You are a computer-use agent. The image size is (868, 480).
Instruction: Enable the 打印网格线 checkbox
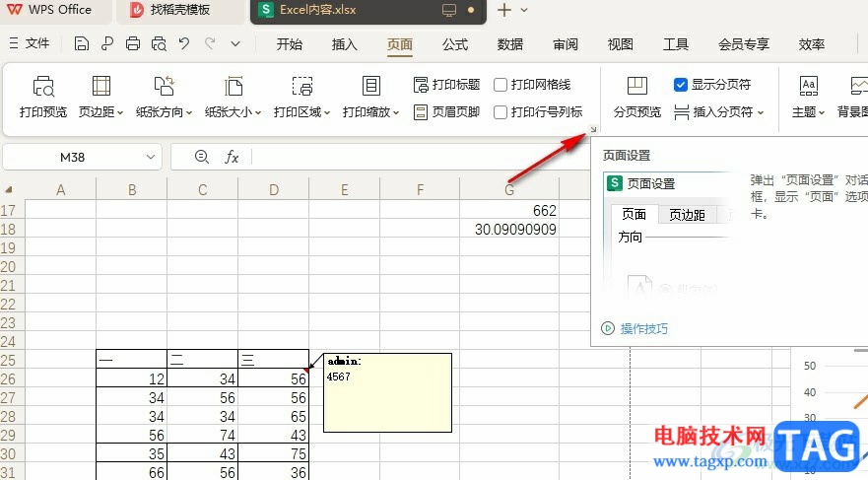501,85
